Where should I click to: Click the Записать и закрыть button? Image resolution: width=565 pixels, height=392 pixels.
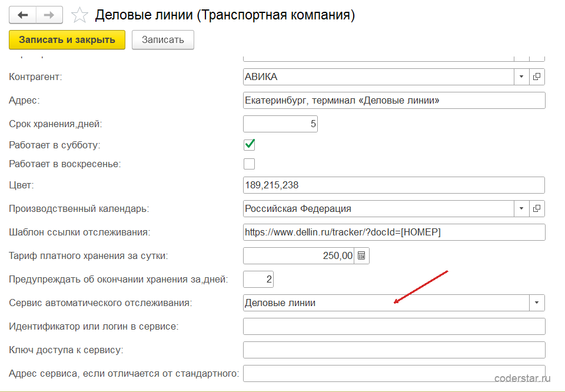67,39
